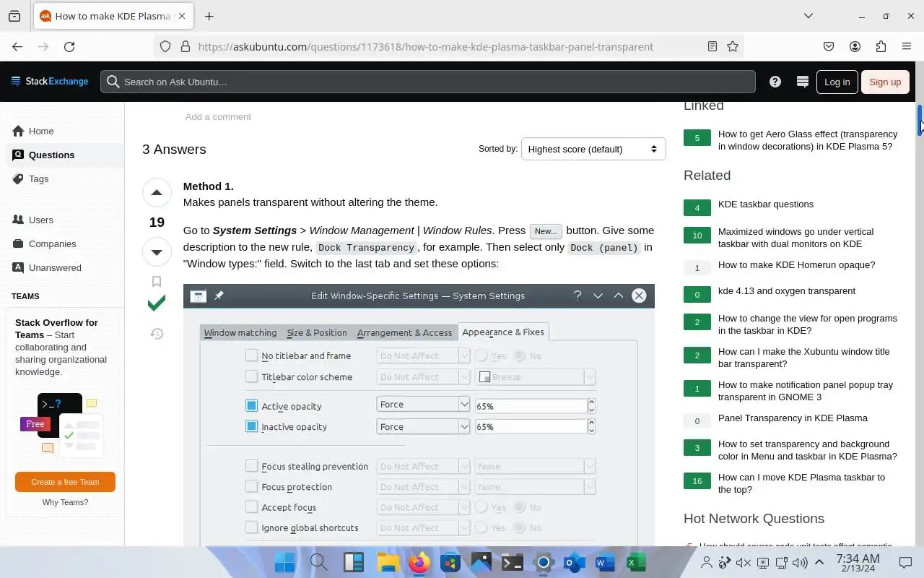Open taskbar search magnifier
Image resolution: width=924 pixels, height=578 pixels.
[318, 562]
